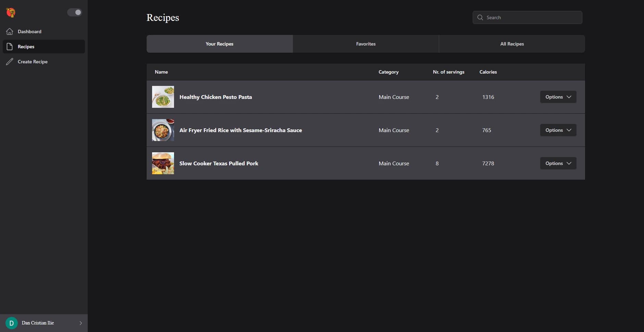Toggle the theme switch in sidebar

(x=74, y=12)
